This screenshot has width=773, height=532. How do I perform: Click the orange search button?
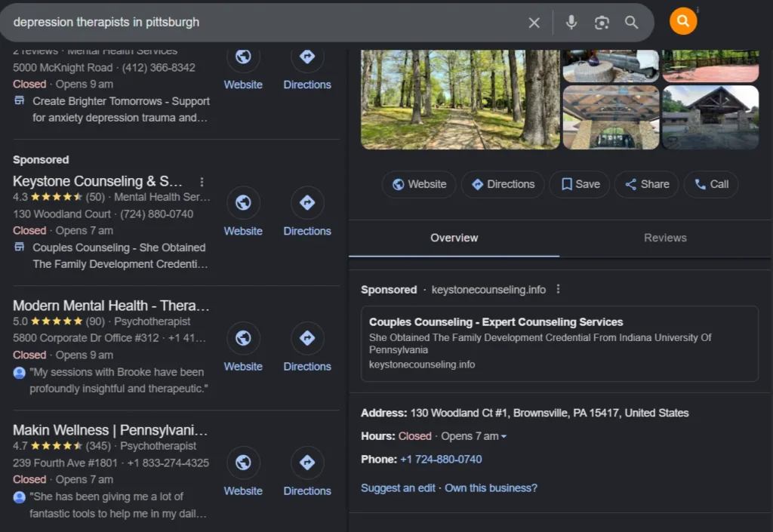(682, 21)
